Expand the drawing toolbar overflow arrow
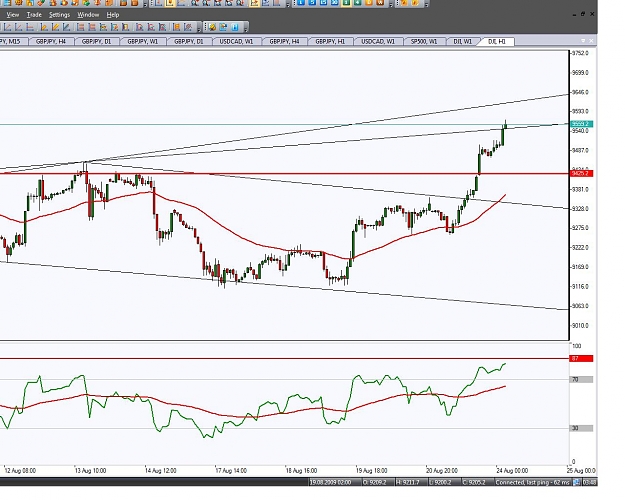 pyautogui.click(x=199, y=29)
